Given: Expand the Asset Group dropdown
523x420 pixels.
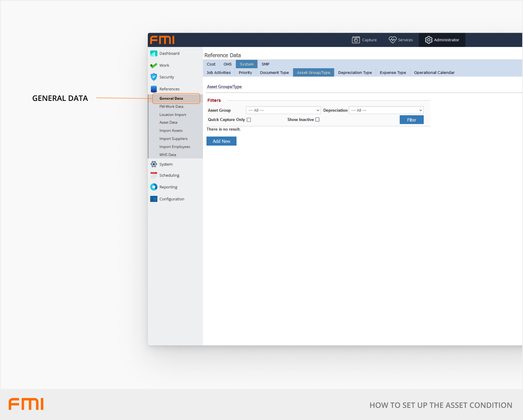Looking at the screenshot, I should click(283, 110).
